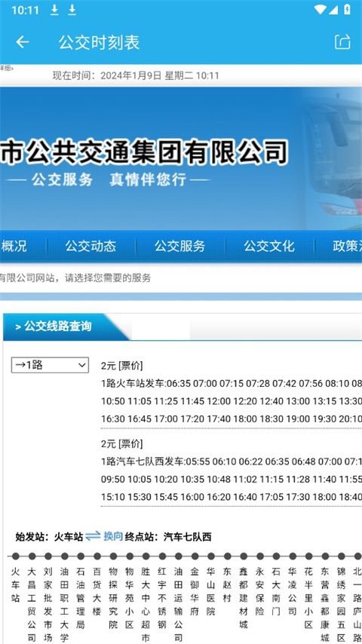362x644 pixels.
Task: Select the 百货大楼 stop dot
Action: [97, 557]
